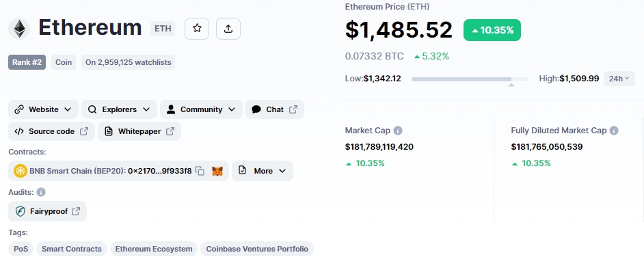Click the Ethereum logo icon
644x257 pixels.
click(19, 29)
